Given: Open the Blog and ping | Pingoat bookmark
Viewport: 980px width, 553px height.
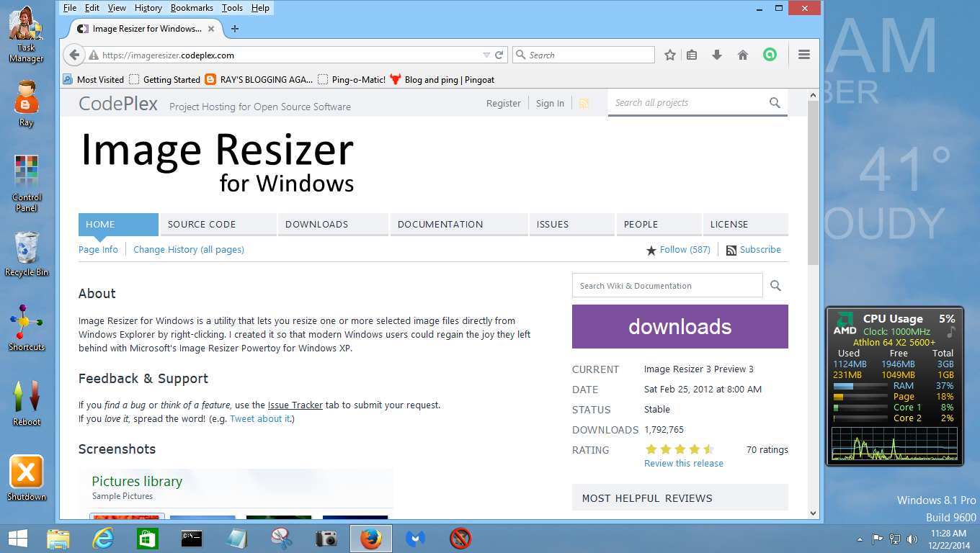Looking at the screenshot, I should pos(442,79).
